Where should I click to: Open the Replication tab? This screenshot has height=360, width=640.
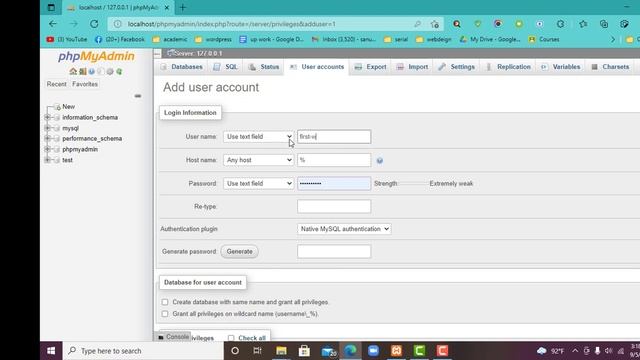point(509,67)
